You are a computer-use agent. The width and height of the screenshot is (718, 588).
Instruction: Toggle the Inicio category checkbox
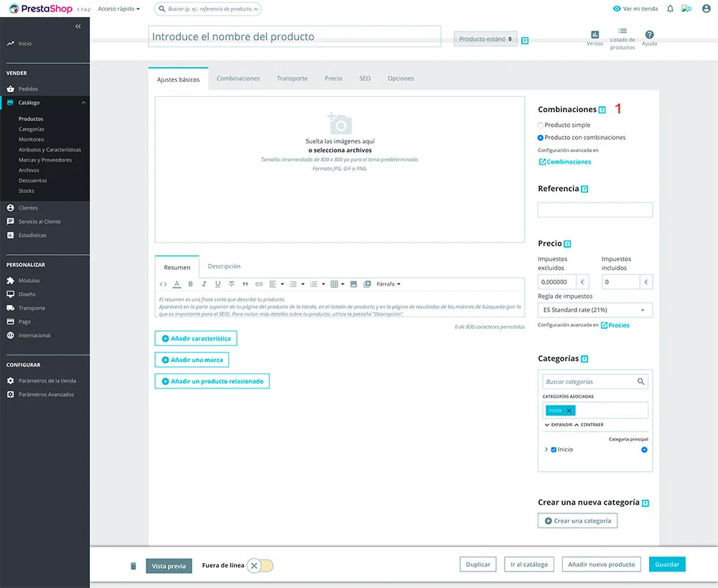tap(554, 449)
